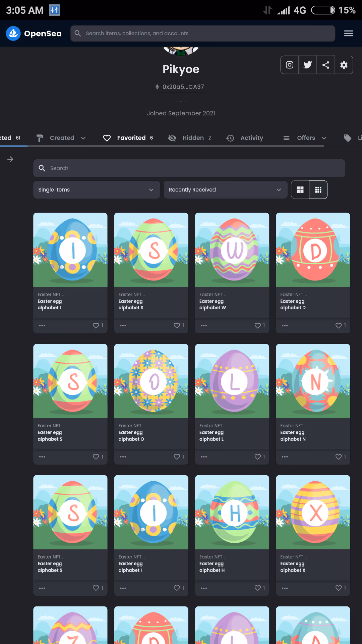Click the top OpenSea search field
This screenshot has width=362, height=644.
tap(202, 34)
